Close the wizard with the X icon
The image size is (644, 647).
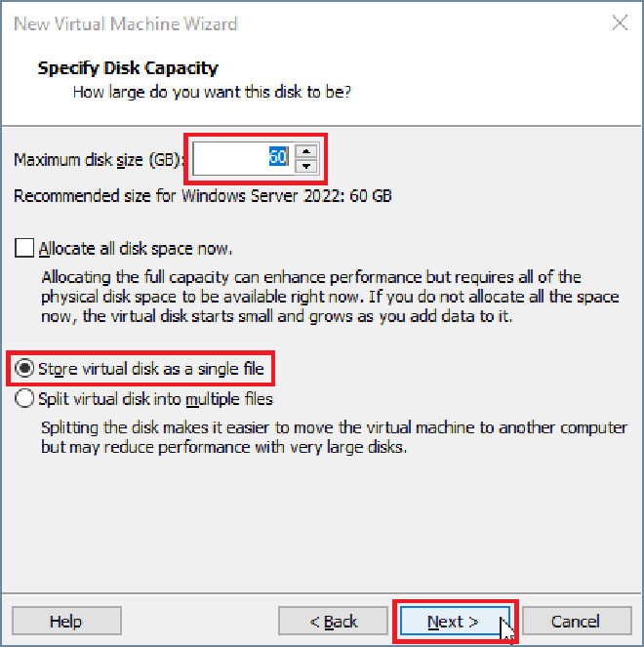tap(620, 23)
